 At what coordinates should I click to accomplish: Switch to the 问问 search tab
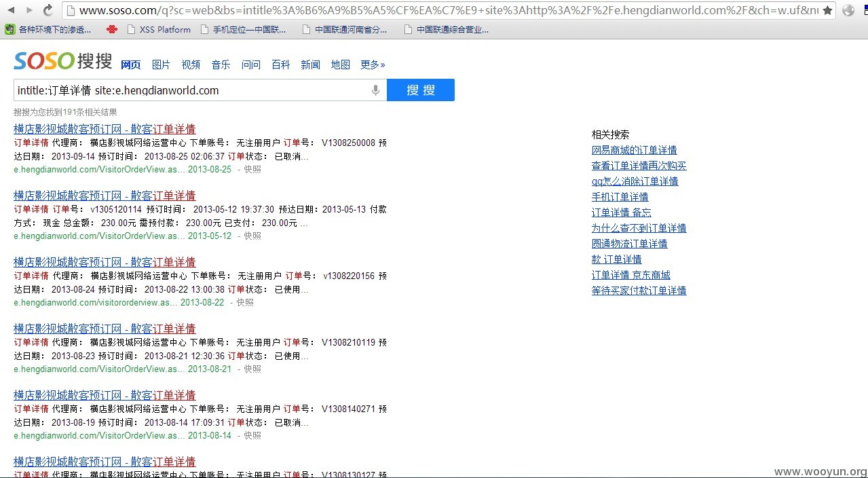(x=251, y=65)
